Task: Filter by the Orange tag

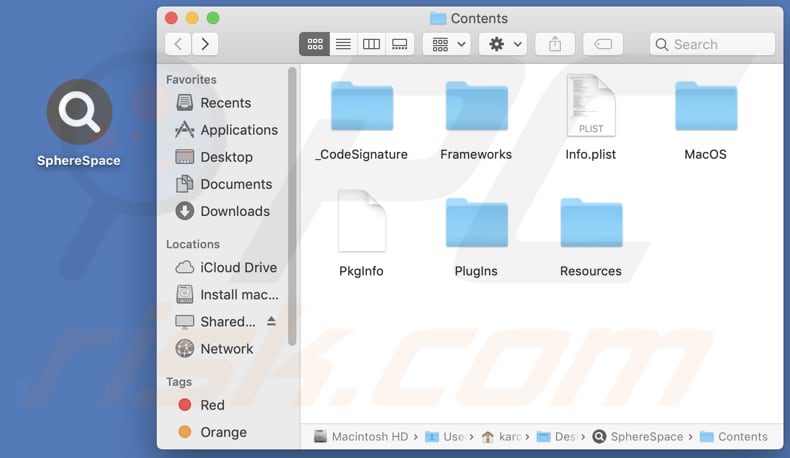Action: tap(212, 432)
